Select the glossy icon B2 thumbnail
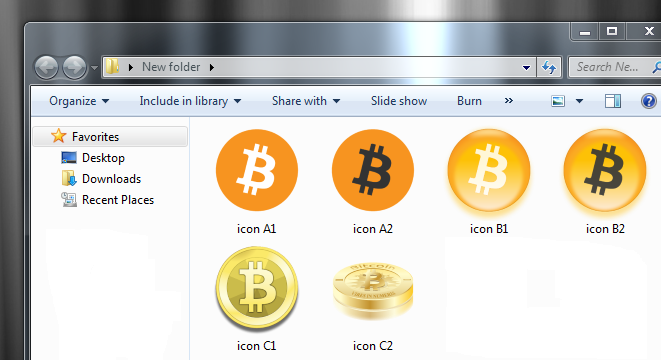This screenshot has width=661, height=360. [605, 170]
